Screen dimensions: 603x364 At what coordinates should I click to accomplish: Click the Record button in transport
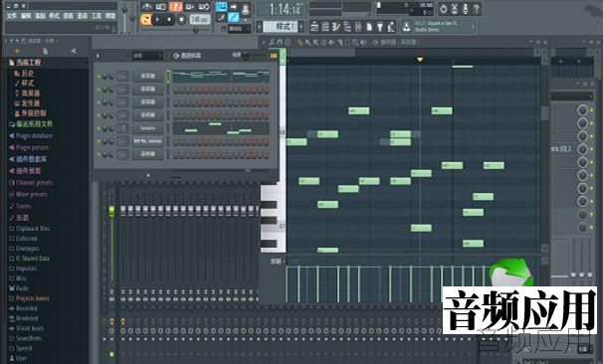[x=182, y=19]
